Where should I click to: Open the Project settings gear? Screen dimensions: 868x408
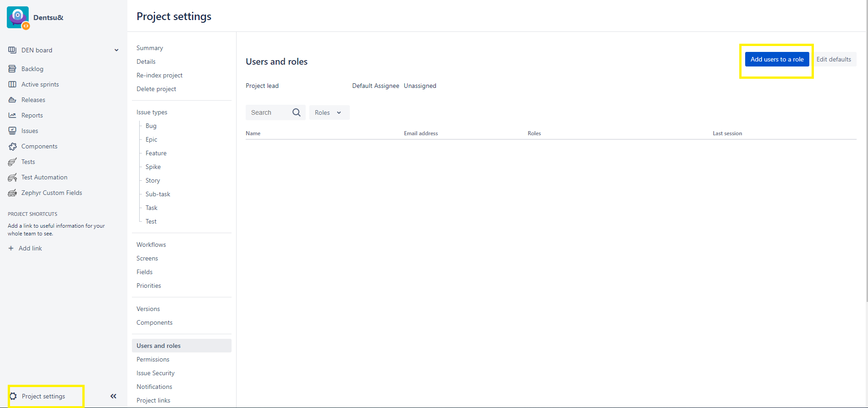click(x=14, y=396)
